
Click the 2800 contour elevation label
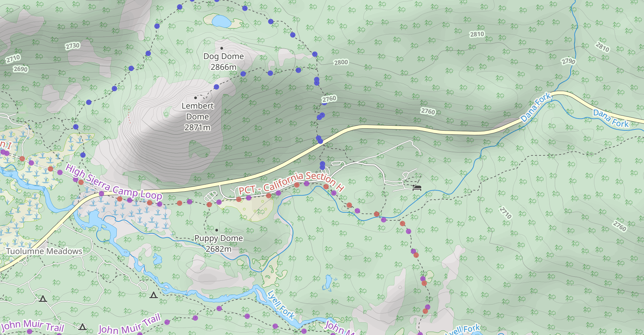[x=341, y=62]
